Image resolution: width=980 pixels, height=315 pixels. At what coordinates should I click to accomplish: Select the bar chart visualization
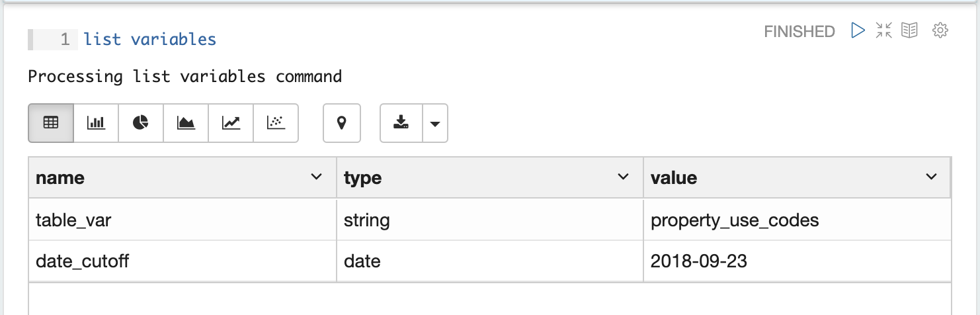tap(96, 123)
